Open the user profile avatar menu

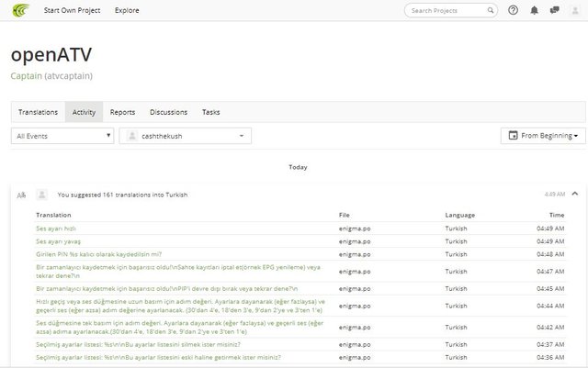[x=575, y=10]
